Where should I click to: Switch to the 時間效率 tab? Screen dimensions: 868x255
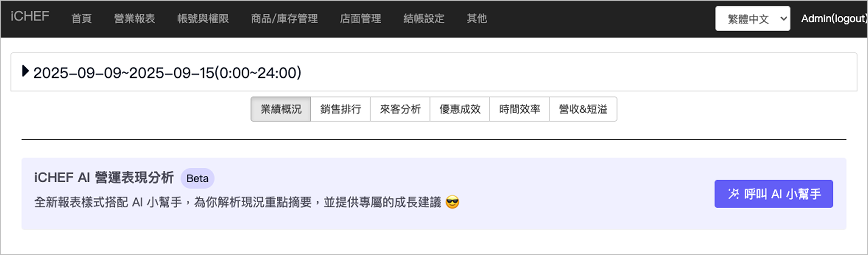pos(519,109)
